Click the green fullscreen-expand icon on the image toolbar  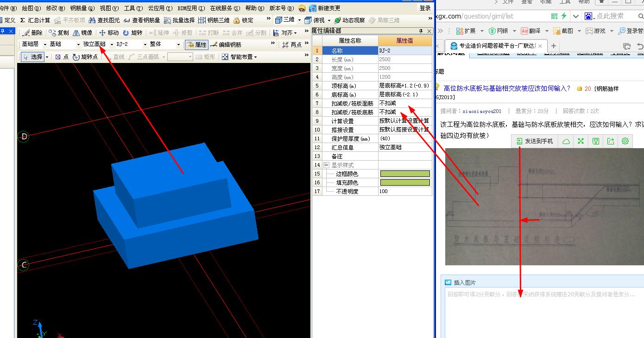click(x=581, y=141)
